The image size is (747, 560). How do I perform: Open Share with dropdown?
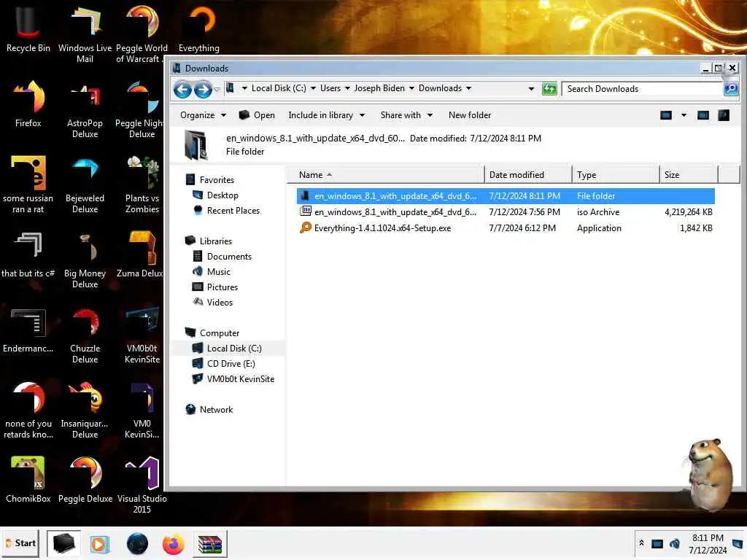[406, 115]
